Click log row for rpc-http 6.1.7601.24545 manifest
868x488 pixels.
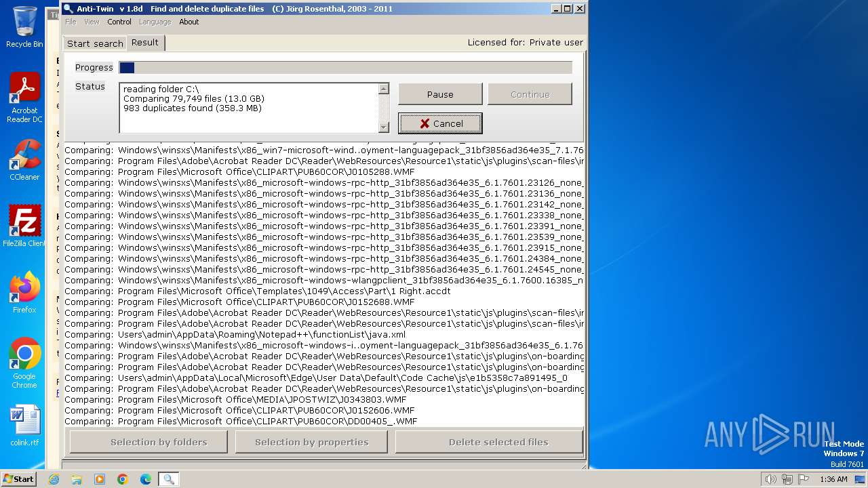[323, 269]
